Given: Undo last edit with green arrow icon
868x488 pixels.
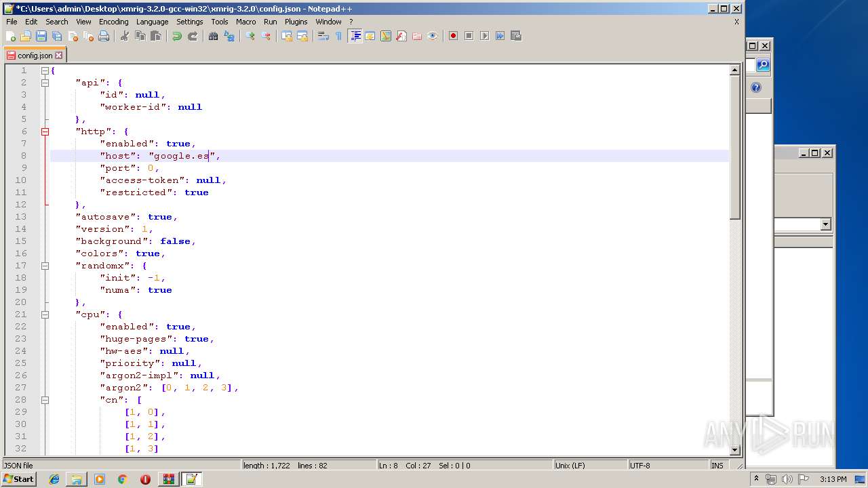Looking at the screenshot, I should click(177, 36).
